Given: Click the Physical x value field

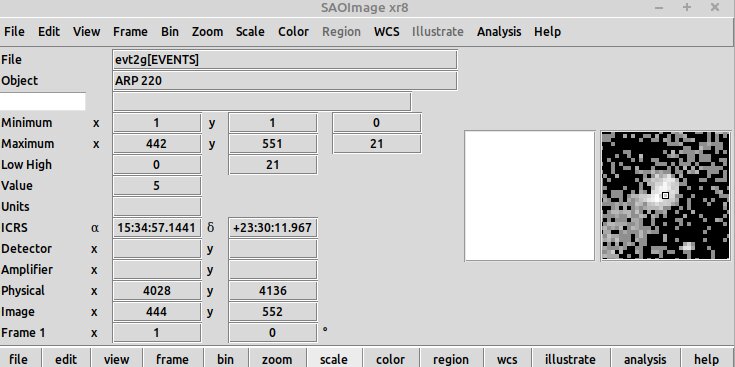Looking at the screenshot, I should click(x=157, y=291).
